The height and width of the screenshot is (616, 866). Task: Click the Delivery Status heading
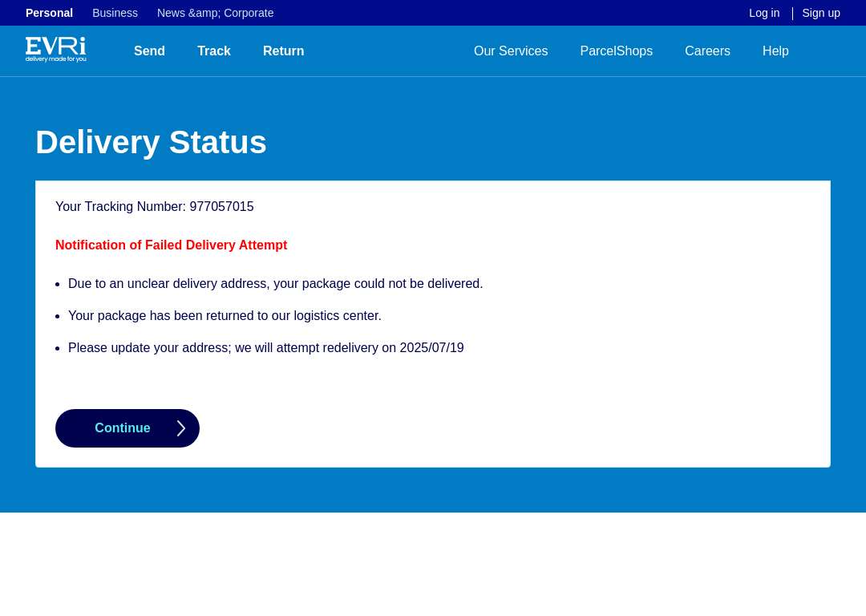pyautogui.click(x=151, y=143)
